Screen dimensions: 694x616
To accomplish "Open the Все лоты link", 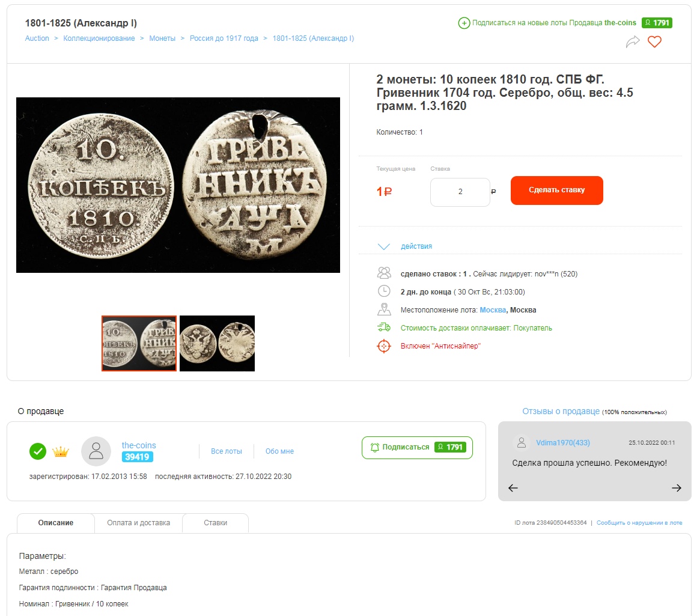I will (226, 451).
